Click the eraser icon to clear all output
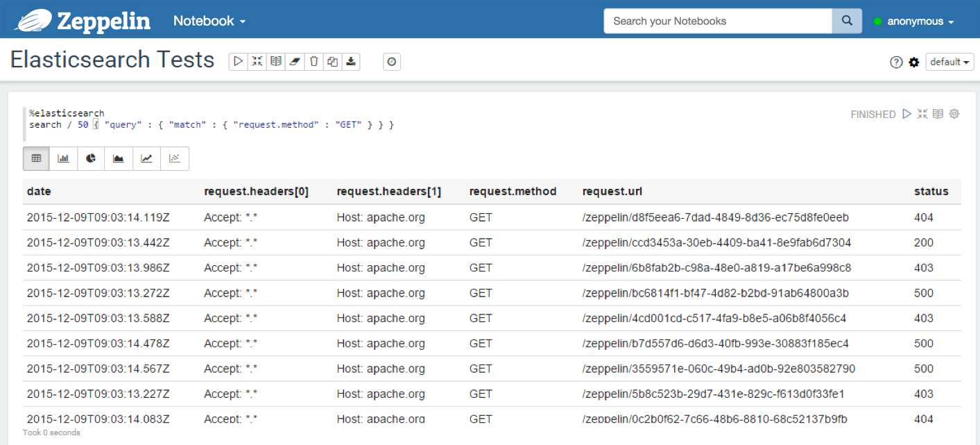This screenshot has width=980, height=445. click(x=295, y=62)
